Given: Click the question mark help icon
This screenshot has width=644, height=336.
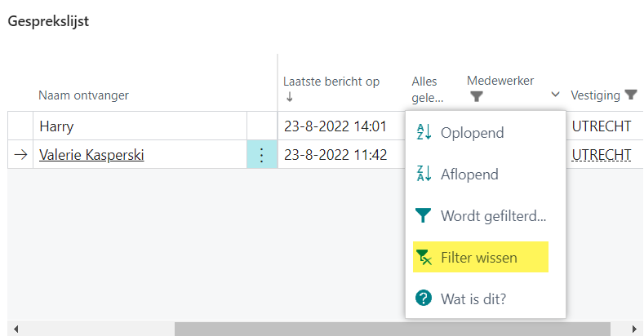Looking at the screenshot, I should coord(423,299).
